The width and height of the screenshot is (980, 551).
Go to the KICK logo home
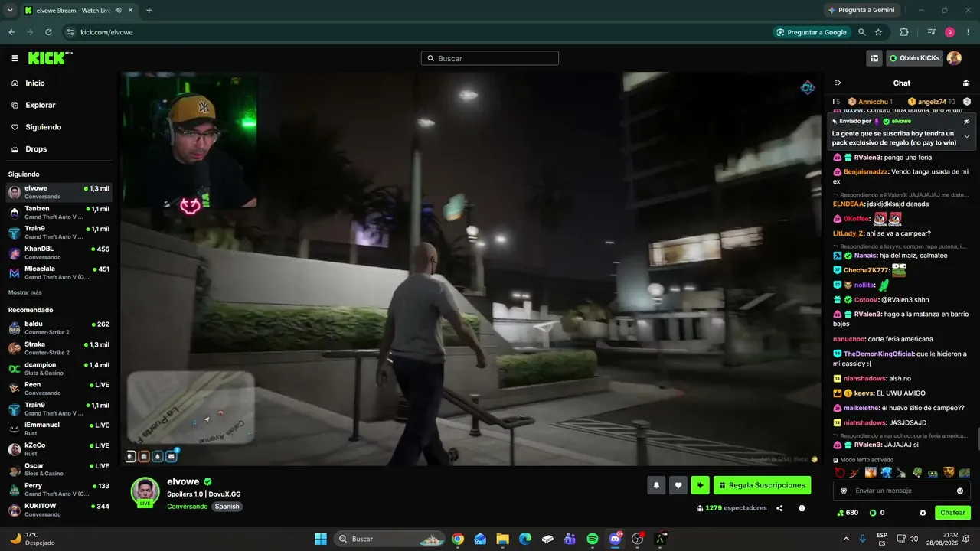tap(51, 58)
